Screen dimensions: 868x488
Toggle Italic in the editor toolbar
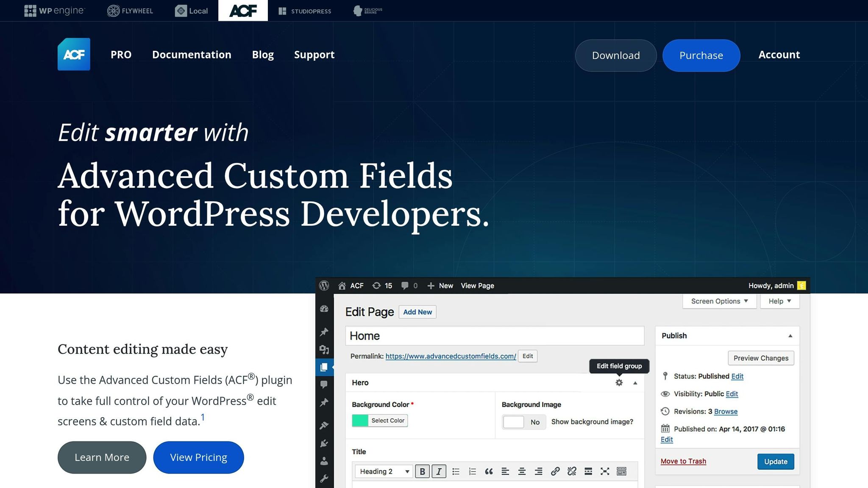[439, 471]
